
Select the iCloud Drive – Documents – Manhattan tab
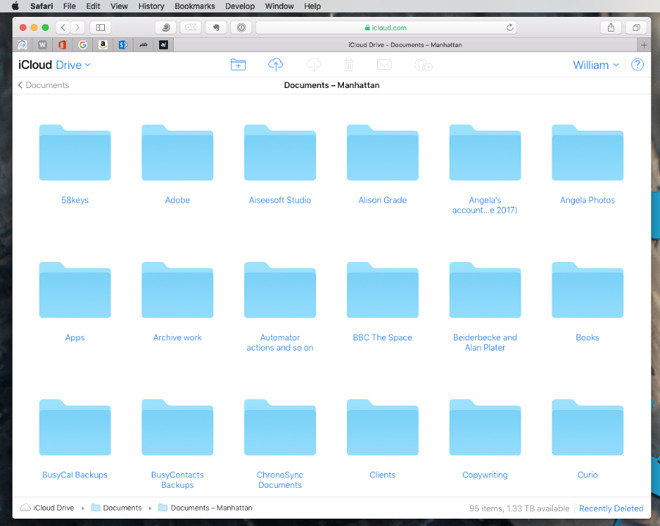[405, 45]
